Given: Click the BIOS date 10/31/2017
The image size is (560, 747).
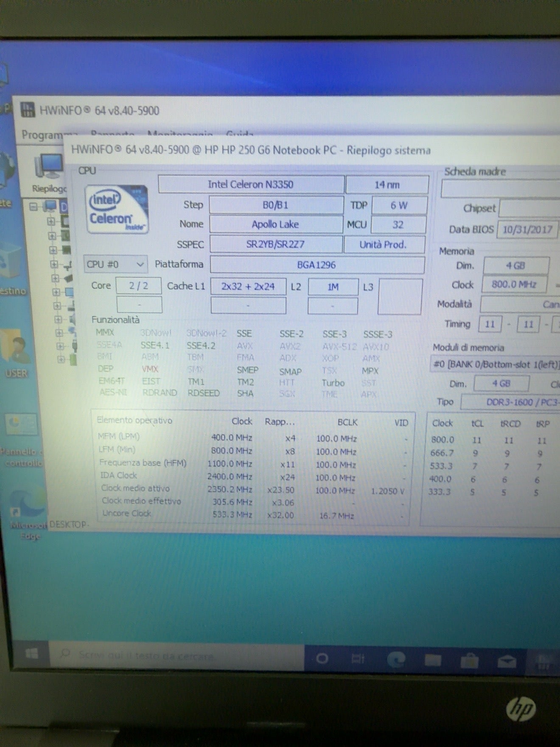Looking at the screenshot, I should (527, 230).
